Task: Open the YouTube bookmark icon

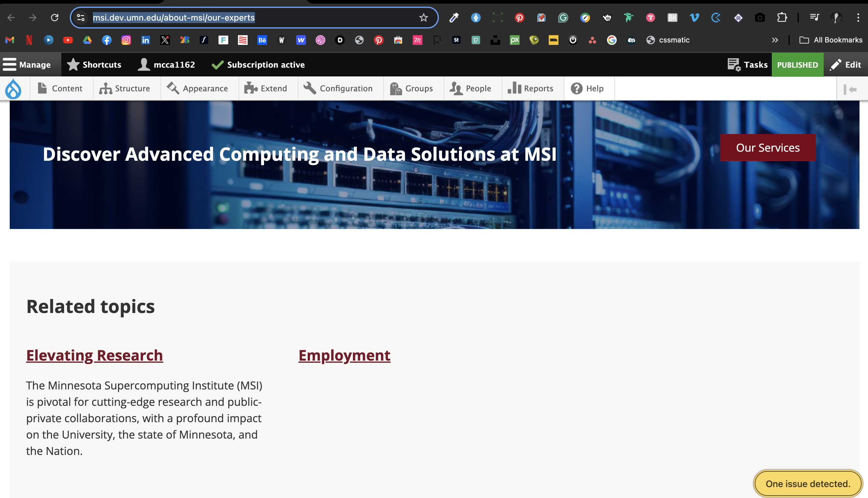Action: point(68,40)
